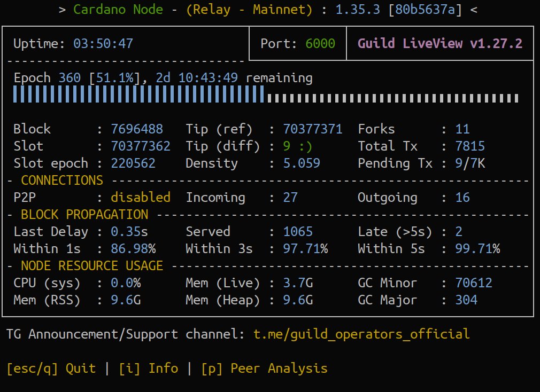The image size is (540, 392).
Task: Select Pending Tx value 9/7K
Action: coord(470,163)
